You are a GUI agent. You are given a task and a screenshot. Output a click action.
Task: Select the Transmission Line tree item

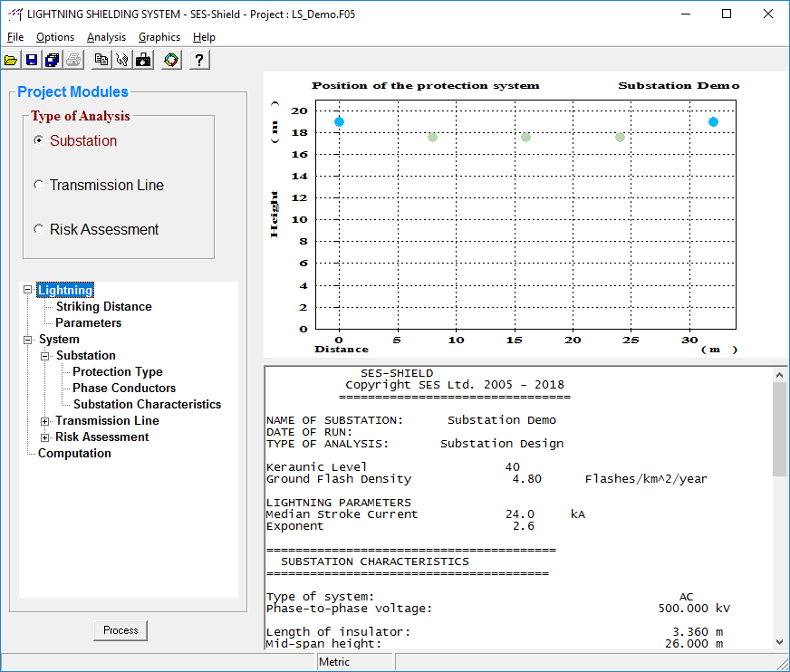point(107,420)
